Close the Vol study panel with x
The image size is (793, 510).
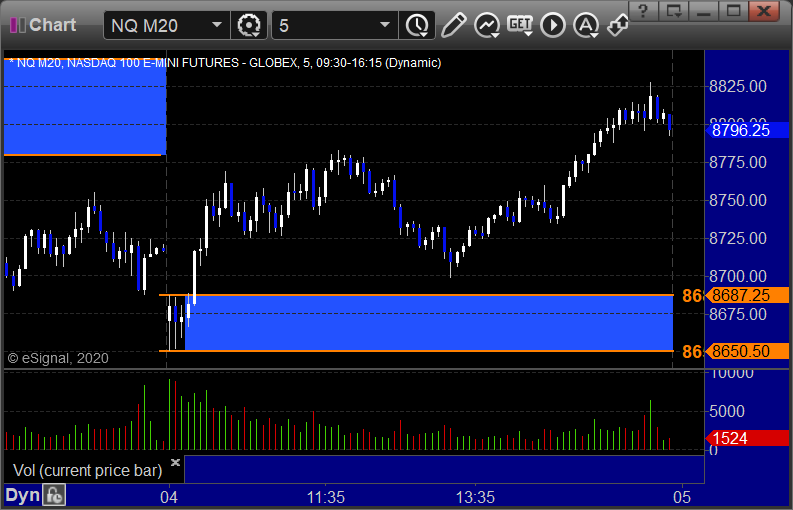[x=175, y=462]
